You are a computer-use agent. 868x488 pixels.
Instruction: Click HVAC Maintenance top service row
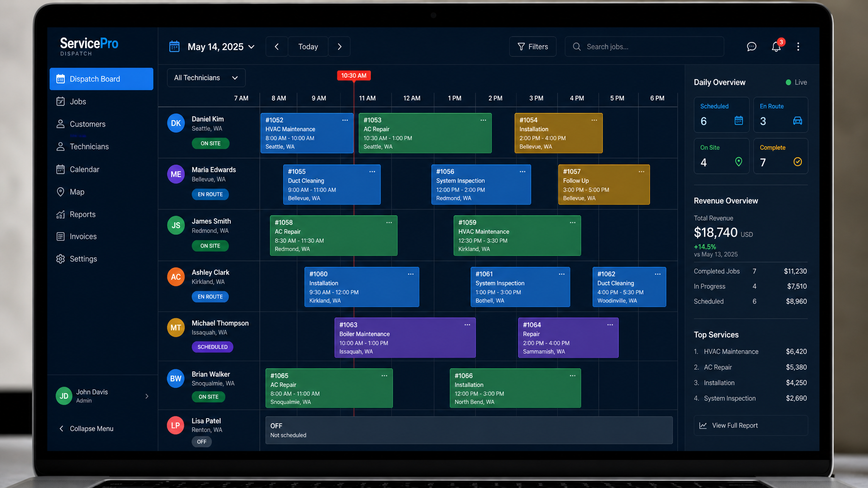click(750, 352)
